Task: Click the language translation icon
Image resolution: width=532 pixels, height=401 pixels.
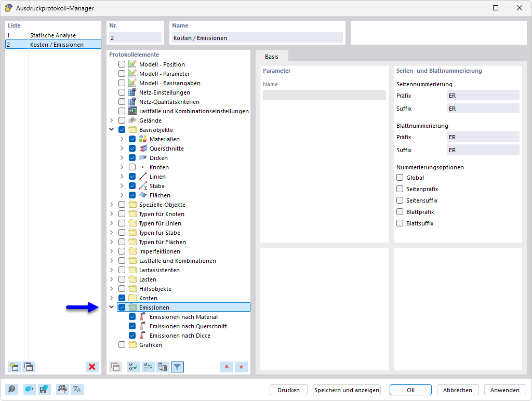Action: click(x=77, y=389)
